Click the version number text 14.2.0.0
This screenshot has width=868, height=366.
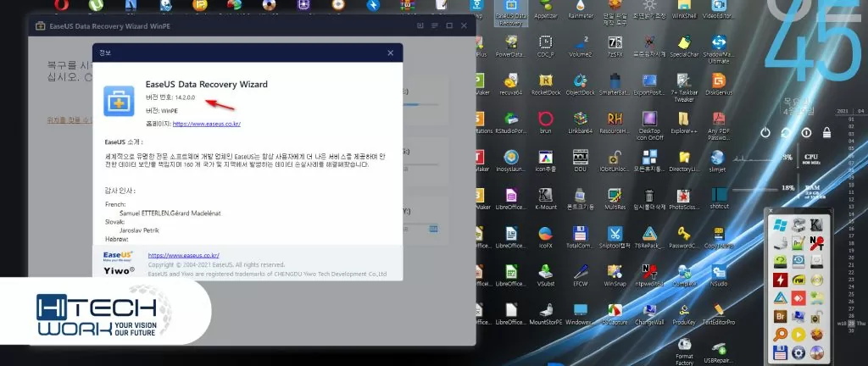185,97
